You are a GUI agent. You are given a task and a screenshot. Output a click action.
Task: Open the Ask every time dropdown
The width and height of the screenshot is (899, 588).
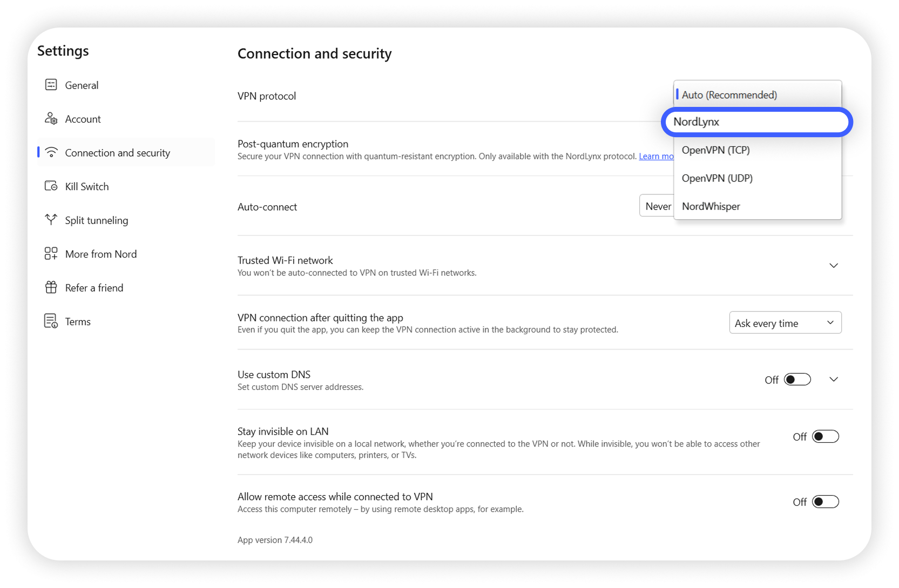785,323
